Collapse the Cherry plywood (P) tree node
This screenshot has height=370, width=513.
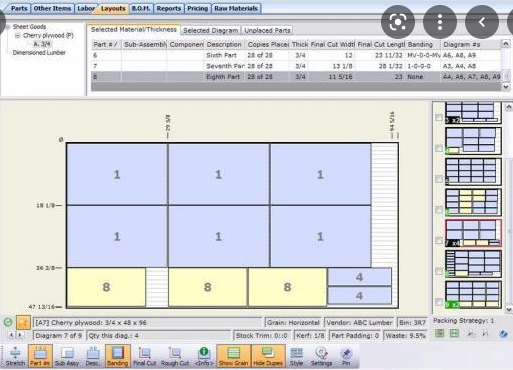[17, 36]
